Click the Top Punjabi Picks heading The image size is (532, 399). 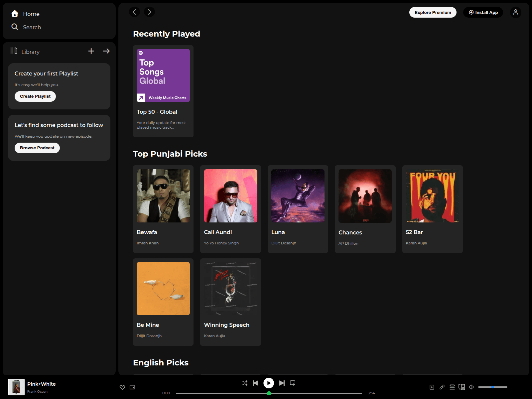click(x=170, y=154)
